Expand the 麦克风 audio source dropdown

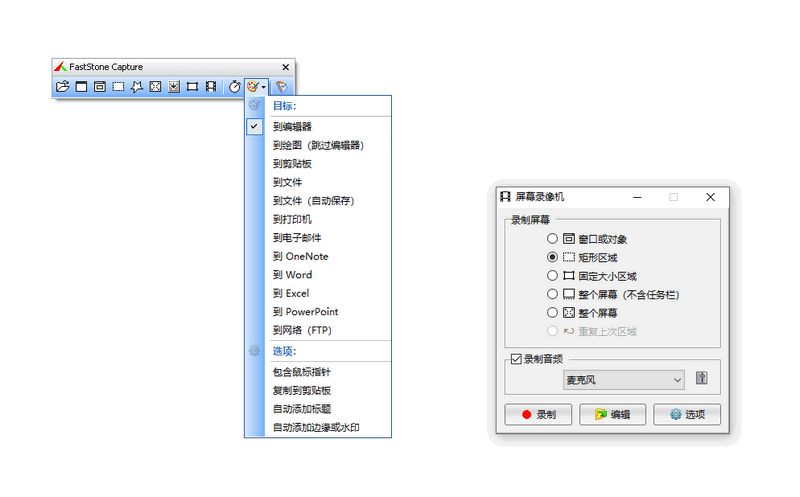pyautogui.click(x=677, y=380)
